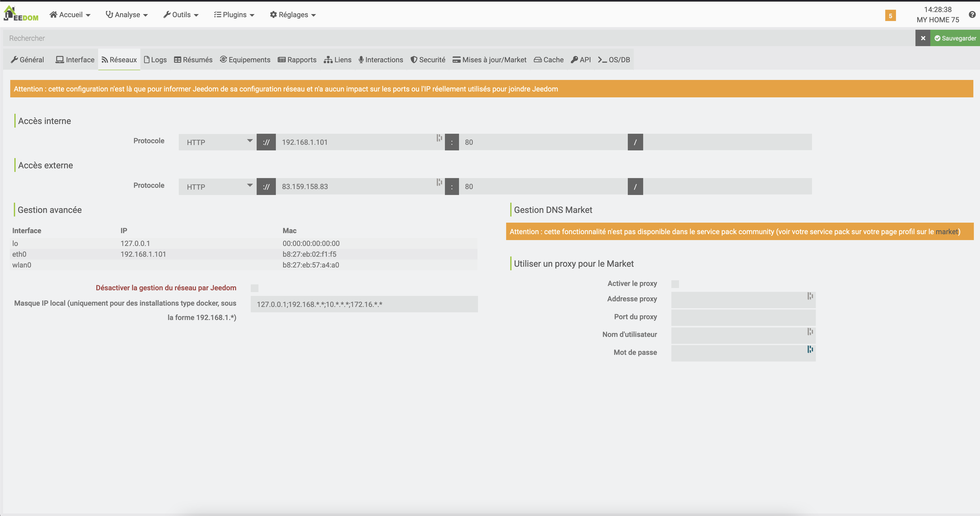Click icon inside external IP address field
The height and width of the screenshot is (516, 980).
pyautogui.click(x=439, y=182)
